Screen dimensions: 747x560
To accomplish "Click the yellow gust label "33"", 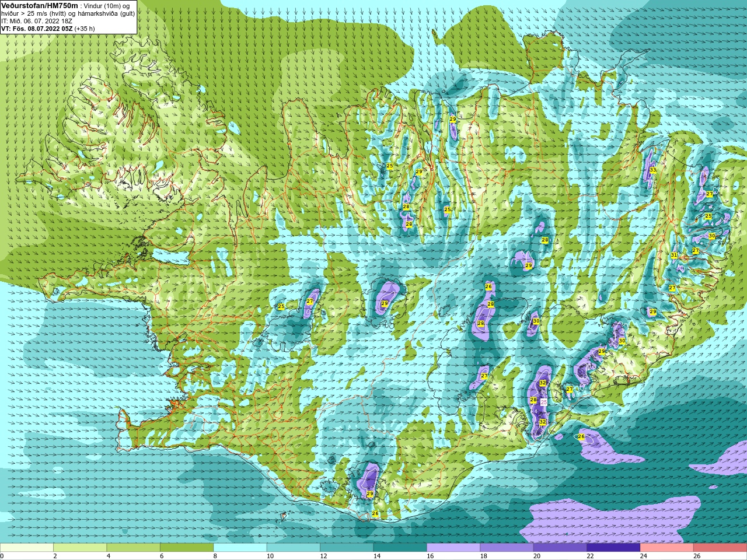I will 652,170.
